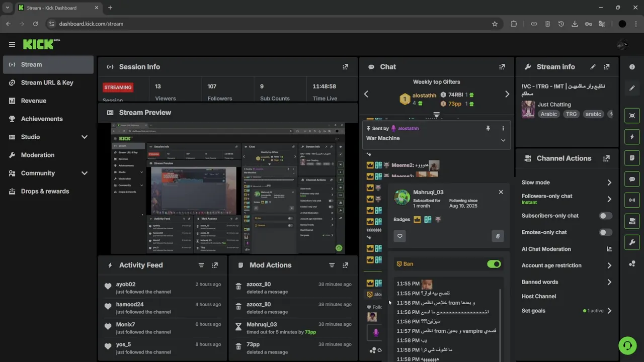Pop out the Channel Actions panel
This screenshot has width=644, height=362.
(x=606, y=158)
